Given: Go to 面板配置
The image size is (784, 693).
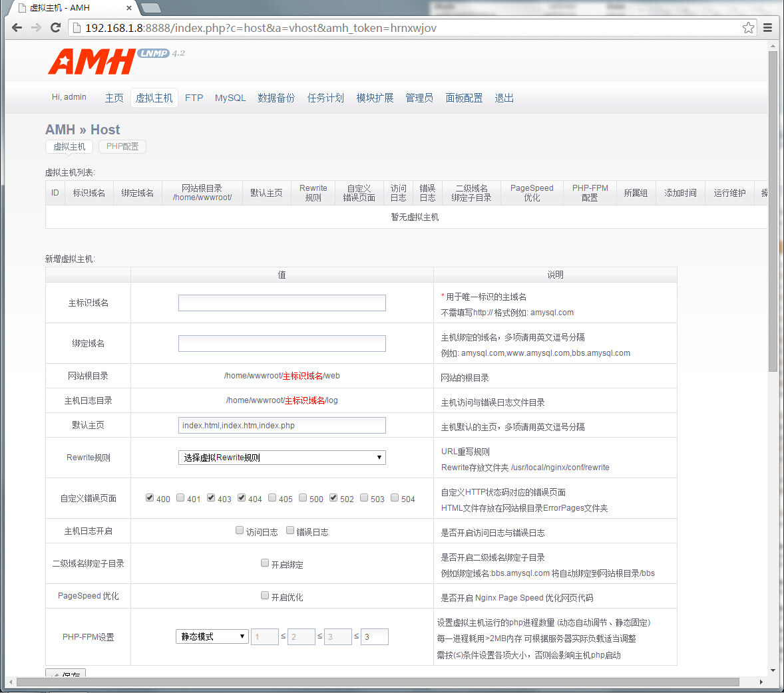Looking at the screenshot, I should (464, 98).
